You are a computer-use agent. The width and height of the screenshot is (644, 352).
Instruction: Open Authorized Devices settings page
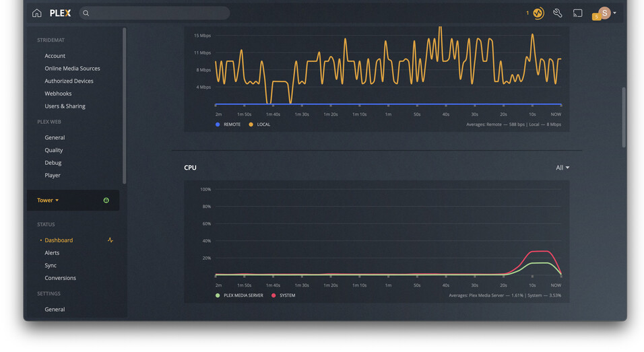pos(69,81)
